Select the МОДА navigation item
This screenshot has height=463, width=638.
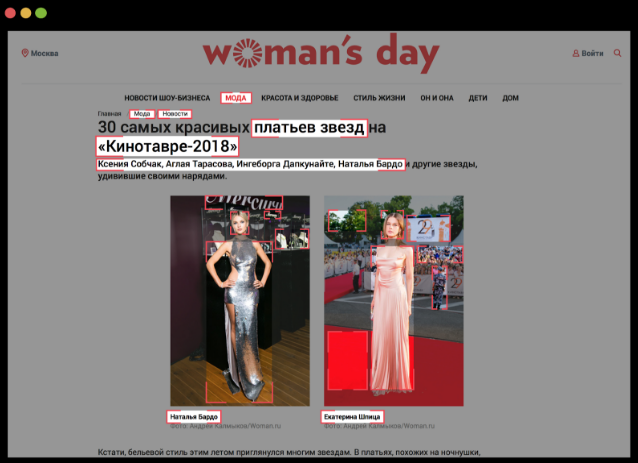(x=236, y=98)
